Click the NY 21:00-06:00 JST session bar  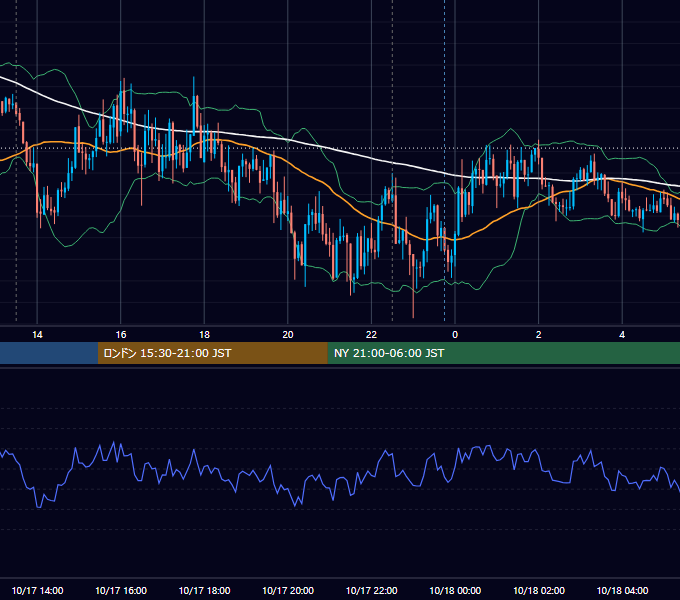pyautogui.click(x=503, y=353)
